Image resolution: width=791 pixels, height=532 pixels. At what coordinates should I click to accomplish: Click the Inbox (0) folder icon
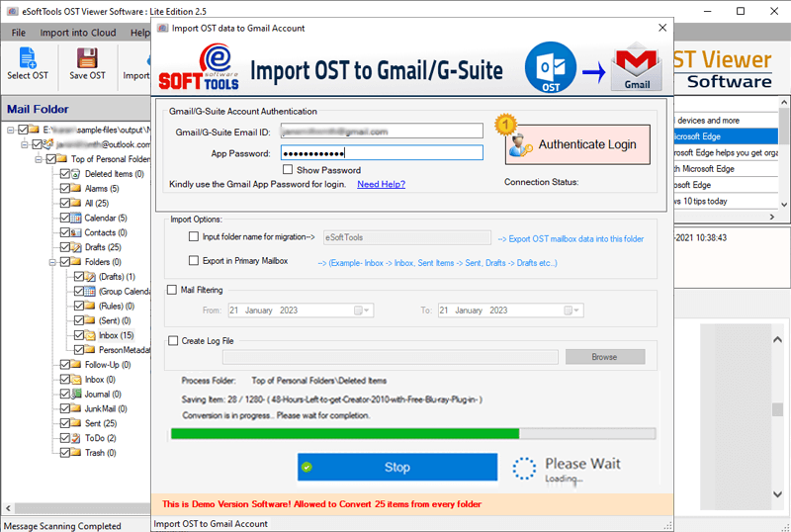point(76,379)
